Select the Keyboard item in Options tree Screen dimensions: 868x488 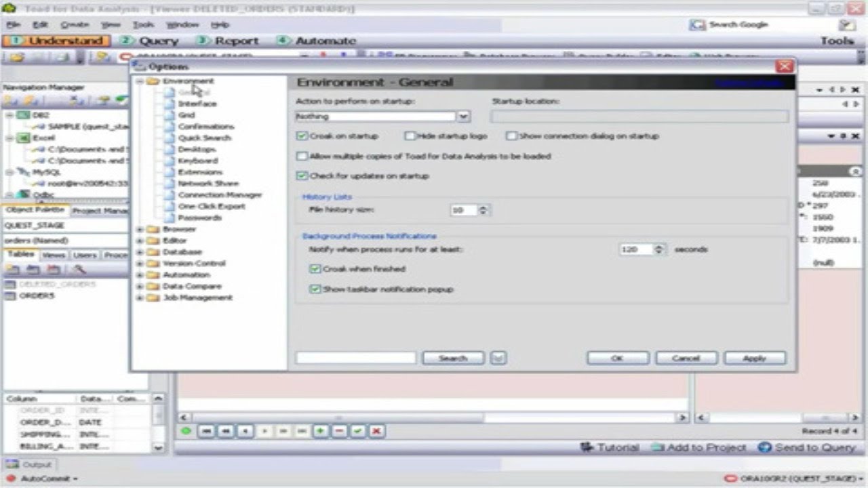pyautogui.click(x=197, y=161)
